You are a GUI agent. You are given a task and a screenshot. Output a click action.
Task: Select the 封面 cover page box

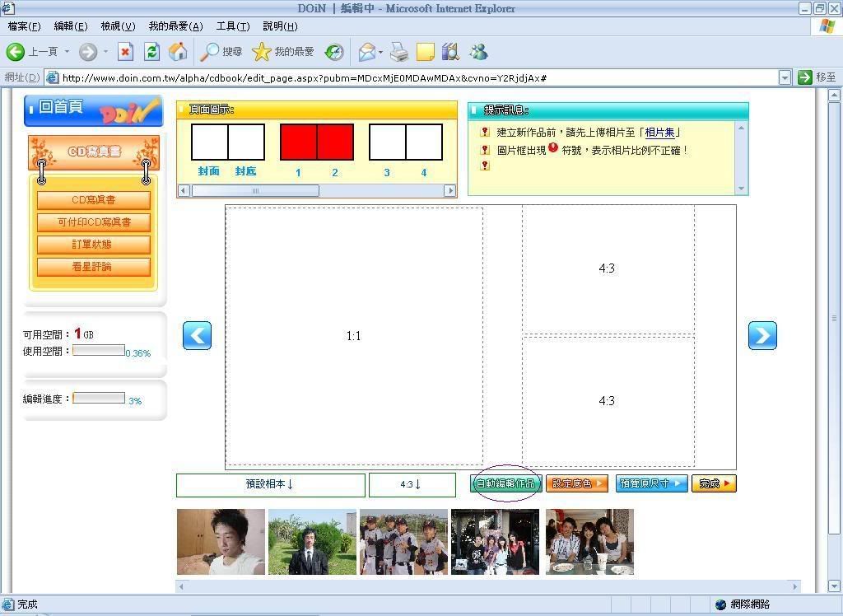(x=209, y=142)
